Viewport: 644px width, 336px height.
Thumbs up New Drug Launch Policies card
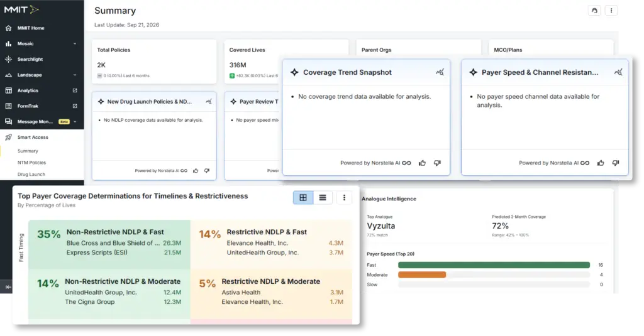coord(196,171)
